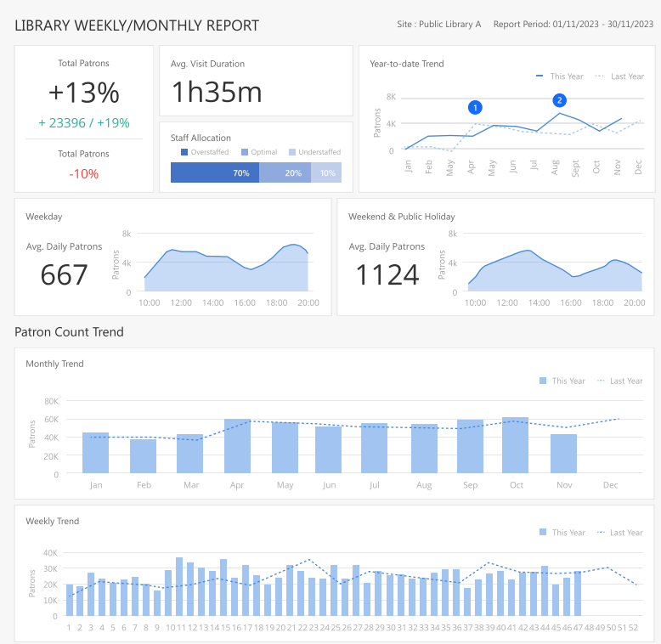Hide This Year series in Monthly Trend legend
This screenshot has height=644, width=661.
click(562, 381)
